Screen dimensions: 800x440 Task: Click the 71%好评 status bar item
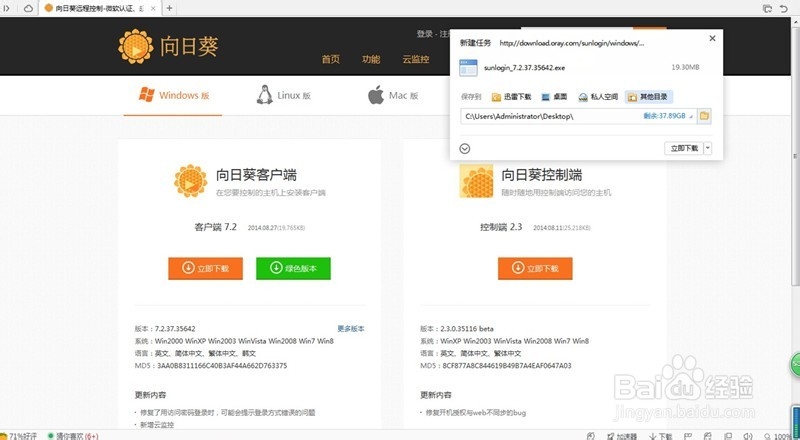(x=19, y=436)
